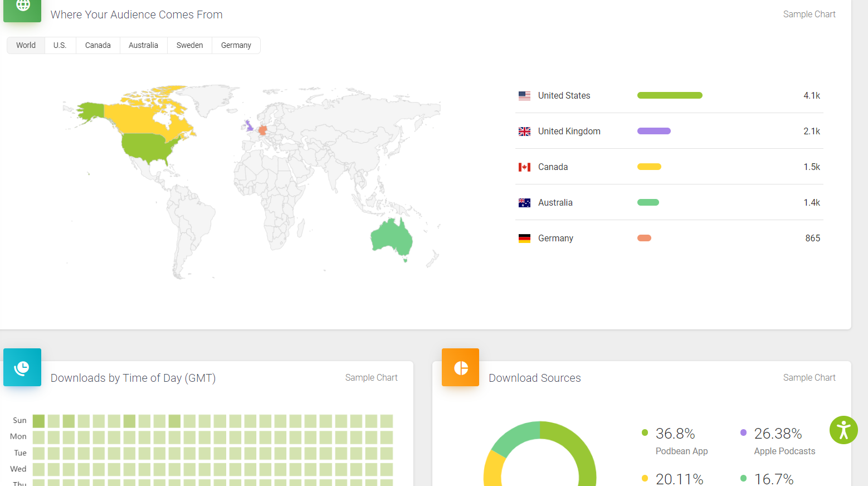Click the 2.1k United Kingdom value
The width and height of the screenshot is (868, 486).
812,131
